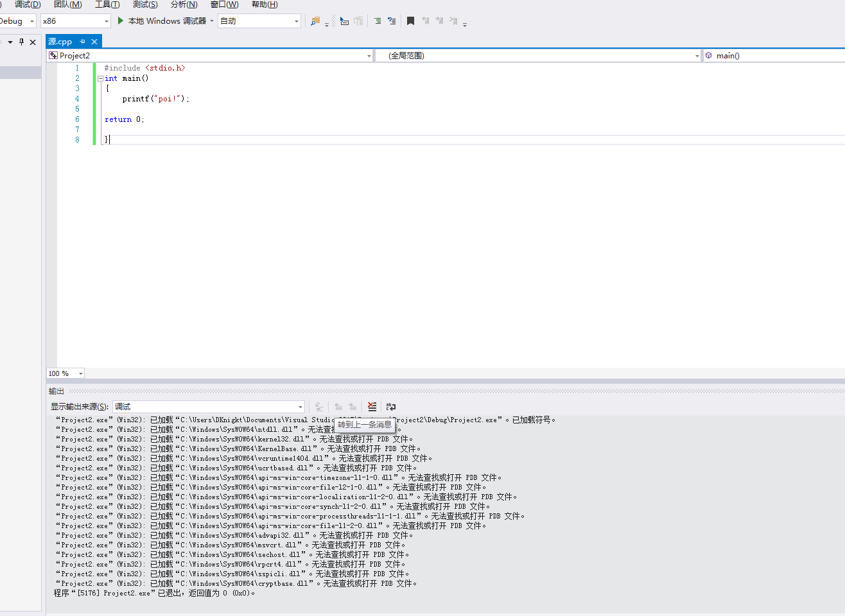The image size is (845, 616).
Task: Click 本地 Windows 调试器 button
Action: click(x=167, y=21)
